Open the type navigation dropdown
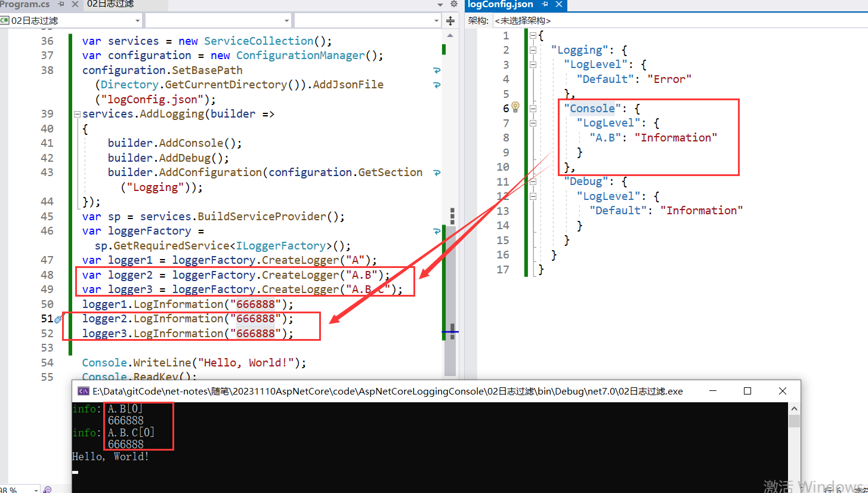The height and width of the screenshot is (493, 868). tap(218, 21)
